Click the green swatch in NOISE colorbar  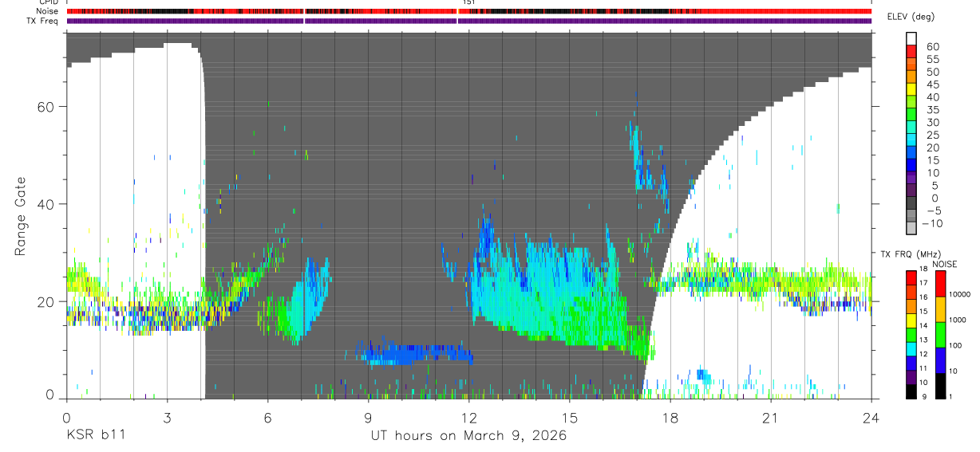[939, 334]
